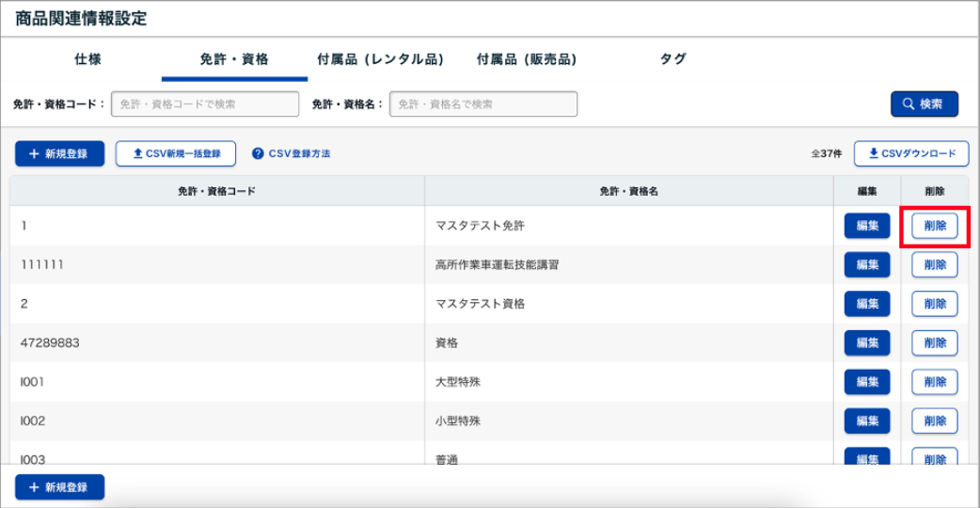Edit the 小型特殊 row
The width and height of the screenshot is (980, 508).
866,421
